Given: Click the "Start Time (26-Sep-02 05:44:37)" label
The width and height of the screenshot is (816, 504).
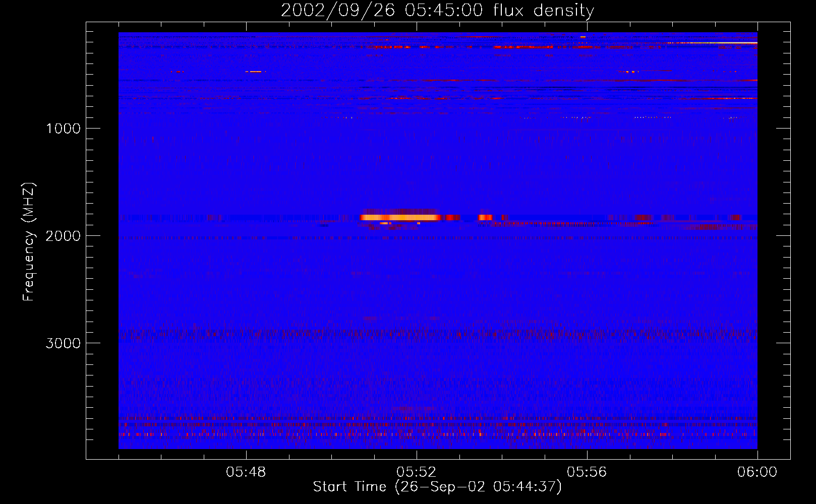Looking at the screenshot, I should [437, 487].
